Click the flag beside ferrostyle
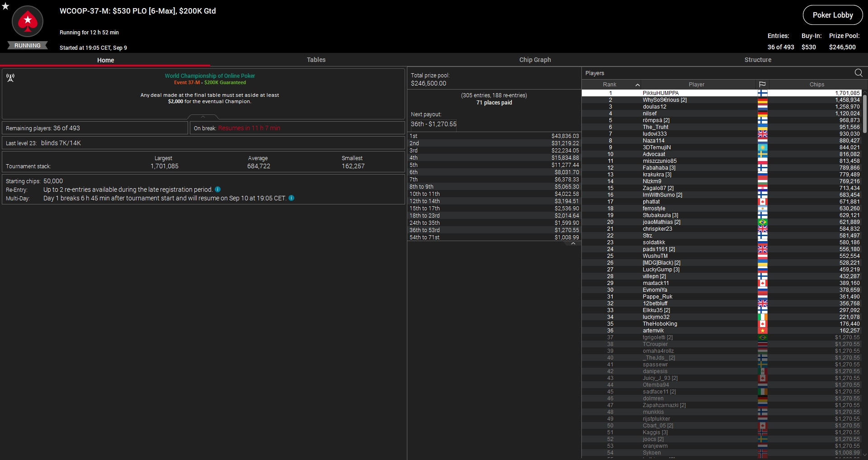The width and height of the screenshot is (868, 460). [762, 209]
